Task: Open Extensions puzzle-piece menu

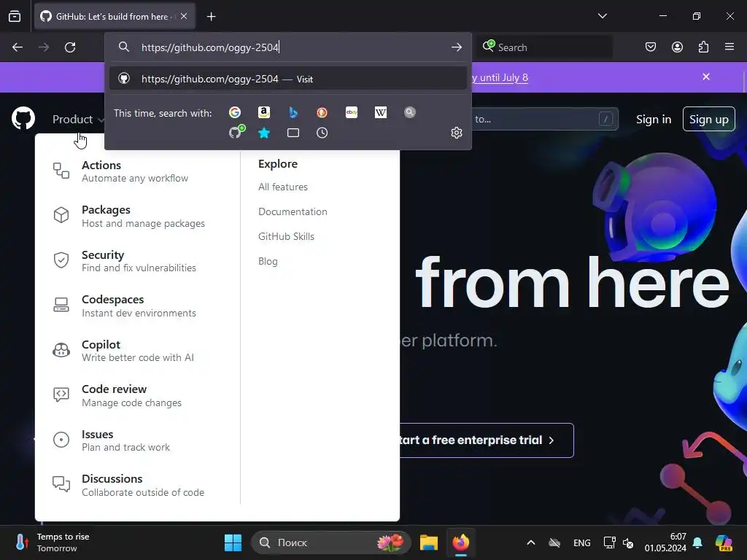Action: [703, 47]
